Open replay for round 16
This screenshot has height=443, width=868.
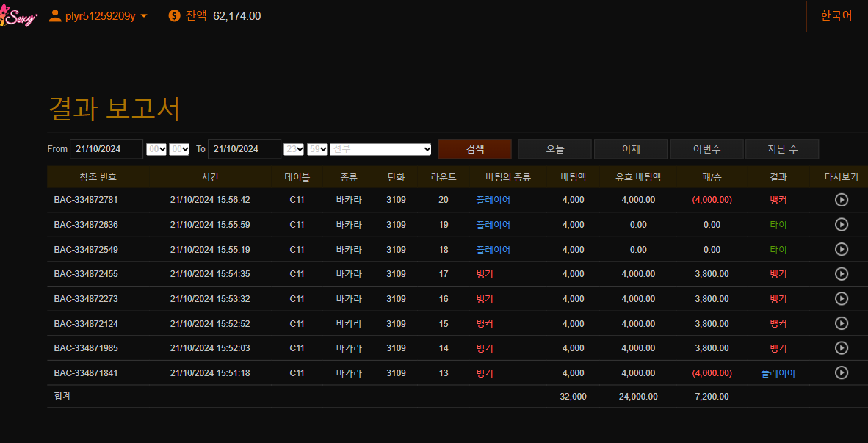pyautogui.click(x=842, y=299)
